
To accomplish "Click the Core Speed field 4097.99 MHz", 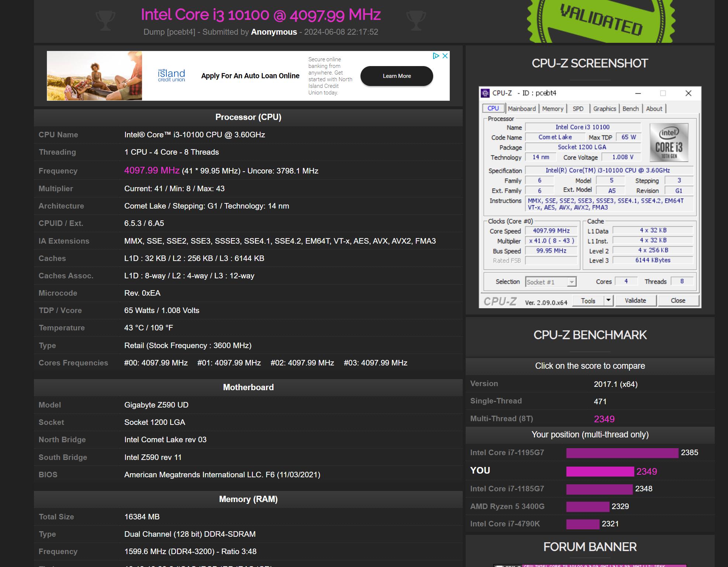I will coord(551,231).
